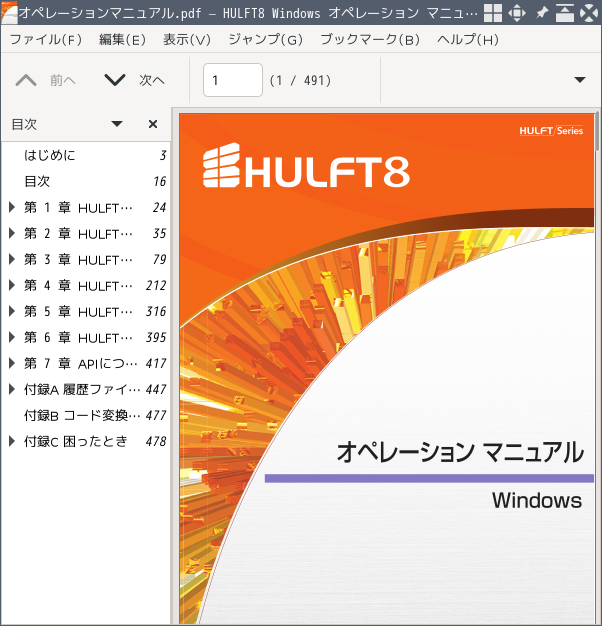Expand the 第 5 章 HULFT tree entry
This screenshot has width=602, height=626.
(12, 311)
